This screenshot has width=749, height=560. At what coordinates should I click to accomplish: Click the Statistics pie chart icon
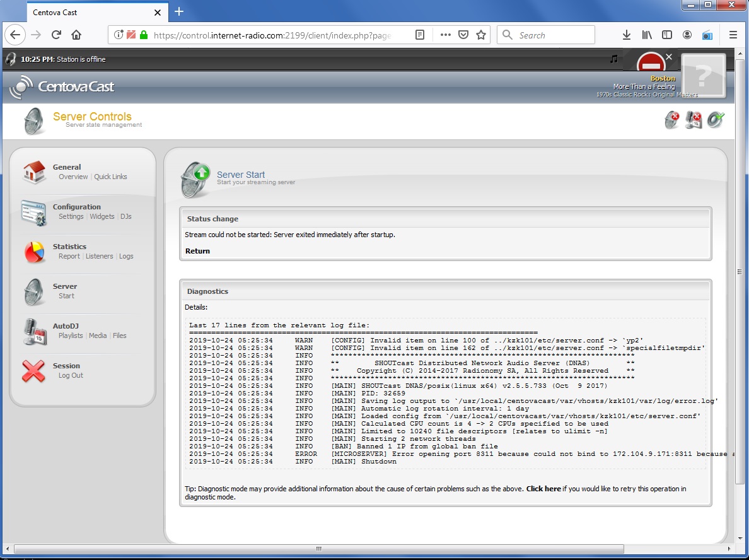tap(33, 252)
